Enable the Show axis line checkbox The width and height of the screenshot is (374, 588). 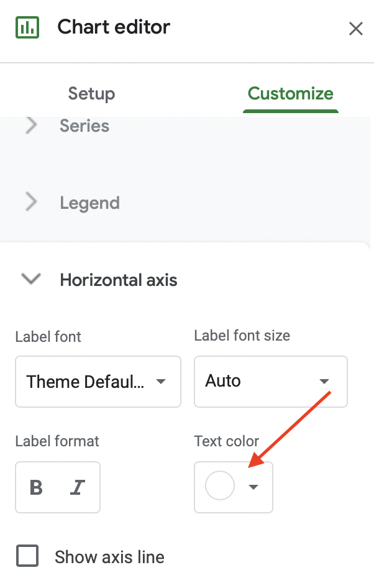tap(27, 556)
